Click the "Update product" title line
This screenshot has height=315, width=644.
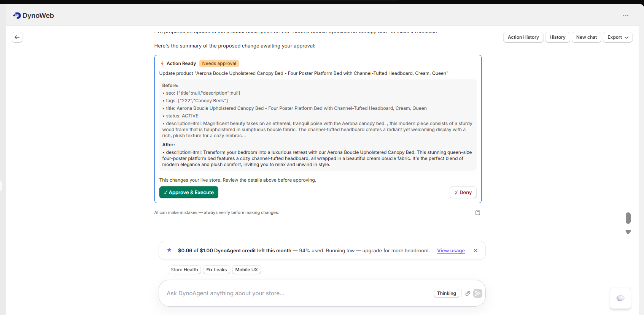304,73
